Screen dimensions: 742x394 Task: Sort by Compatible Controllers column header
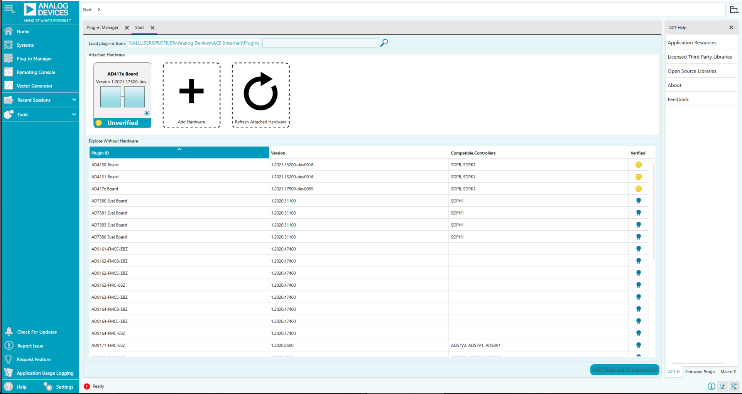[x=539, y=153]
